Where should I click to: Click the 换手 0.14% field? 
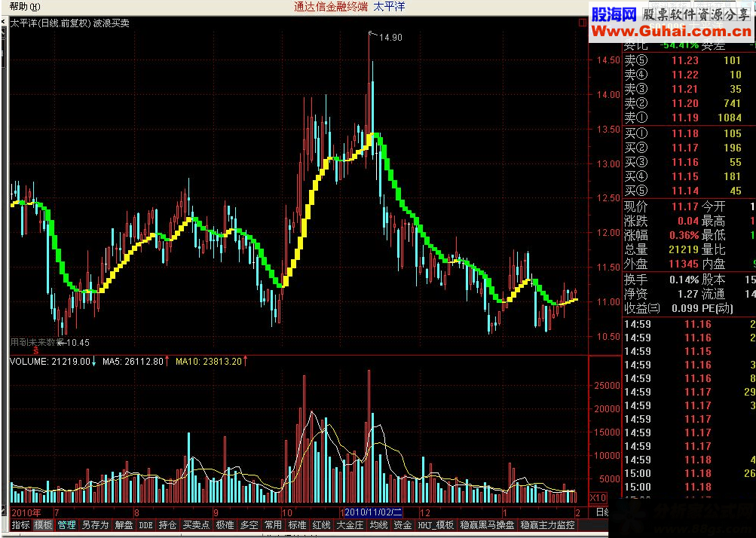click(x=661, y=280)
